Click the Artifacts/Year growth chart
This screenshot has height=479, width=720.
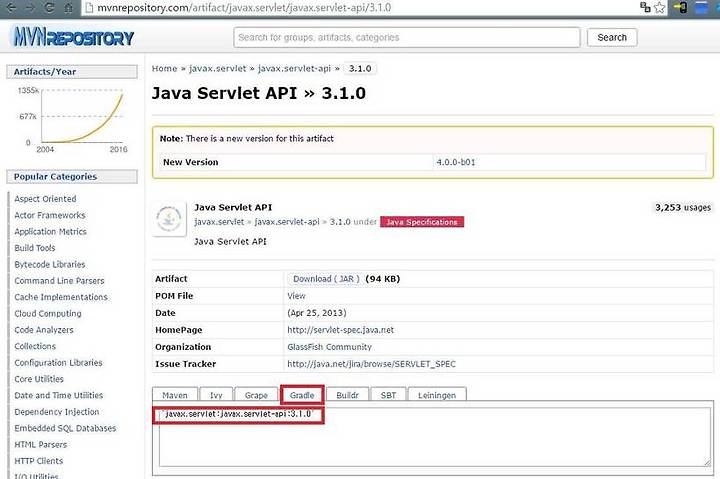[x=73, y=118]
